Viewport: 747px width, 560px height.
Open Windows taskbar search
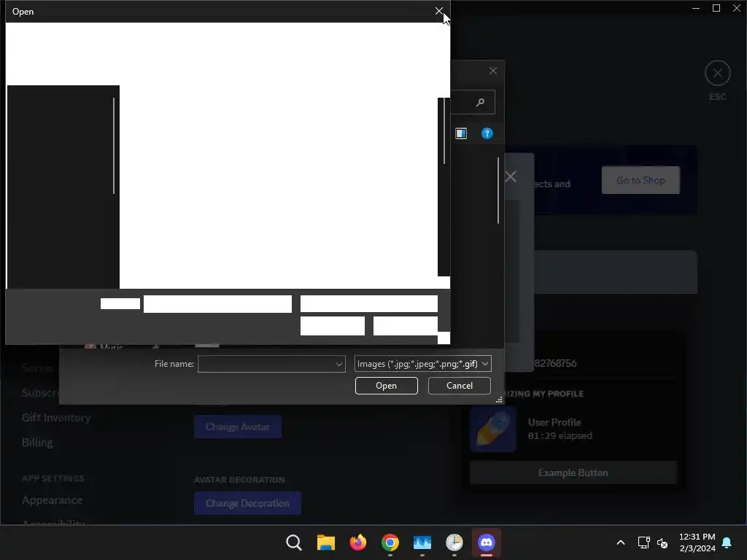pos(293,542)
